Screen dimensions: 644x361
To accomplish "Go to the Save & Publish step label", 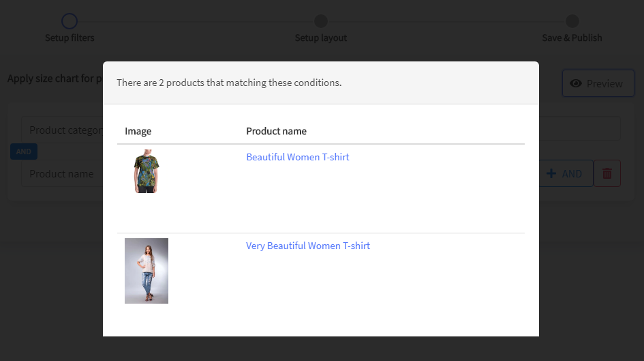I will click(x=572, y=38).
